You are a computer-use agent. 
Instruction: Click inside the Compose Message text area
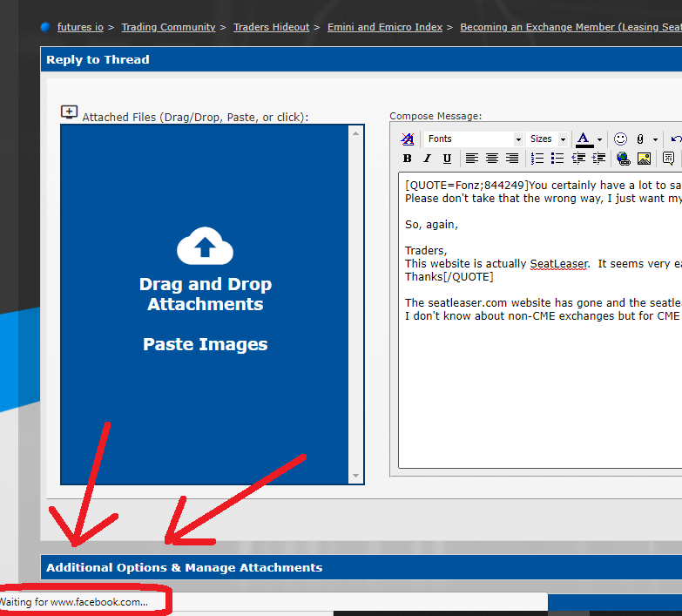(x=540, y=320)
